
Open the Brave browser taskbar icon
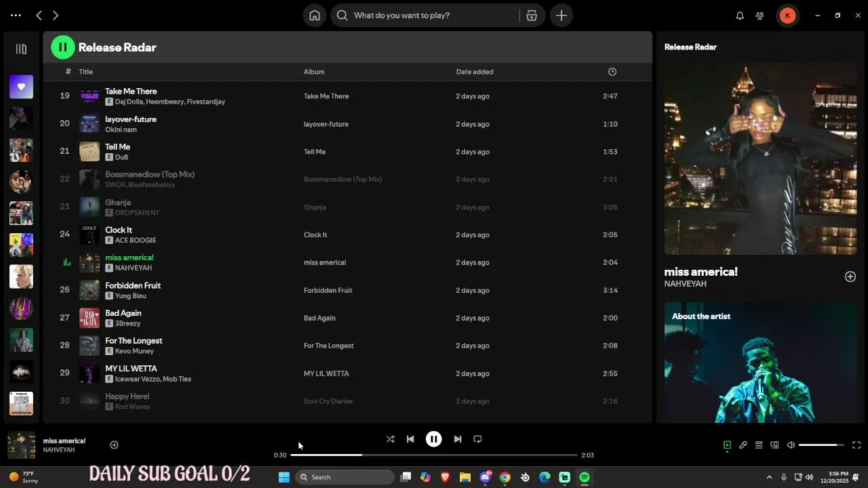point(446,477)
